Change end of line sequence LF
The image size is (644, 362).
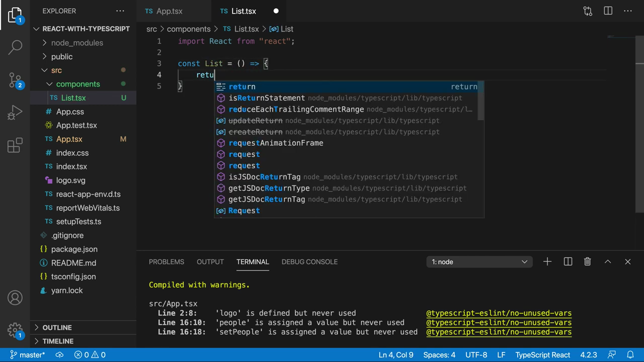click(502, 354)
